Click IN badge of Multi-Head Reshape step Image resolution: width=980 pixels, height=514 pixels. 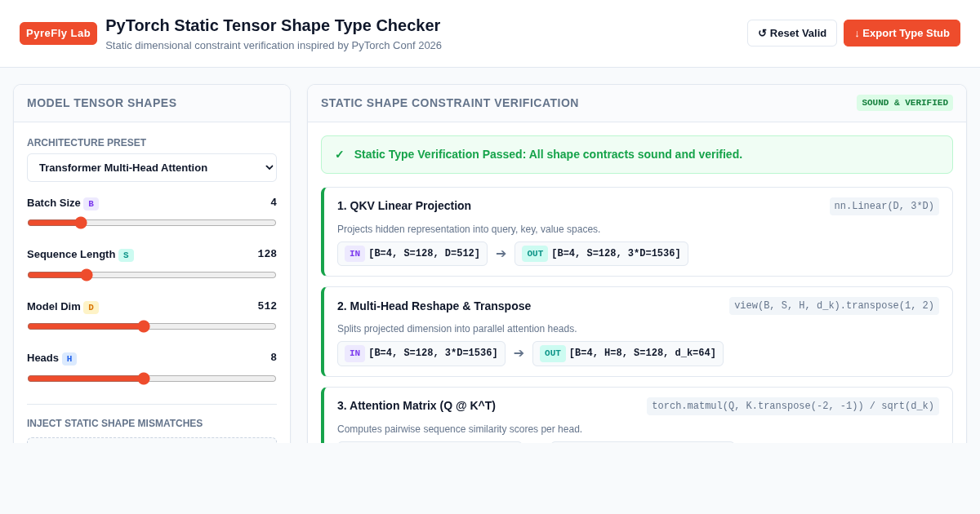click(x=354, y=353)
